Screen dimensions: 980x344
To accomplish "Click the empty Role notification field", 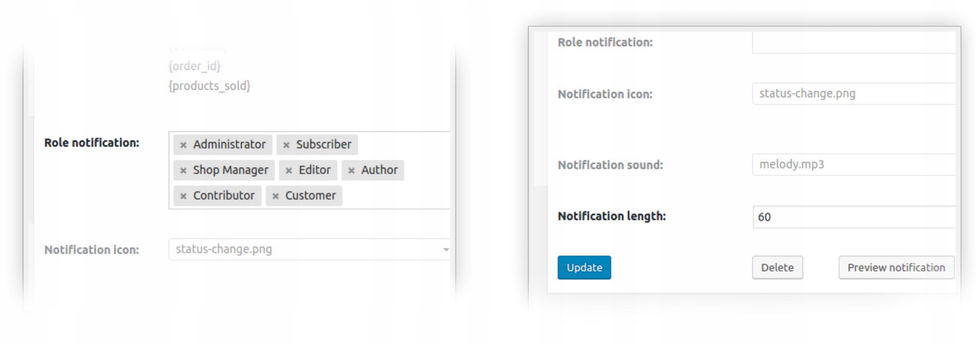I will pos(853,42).
